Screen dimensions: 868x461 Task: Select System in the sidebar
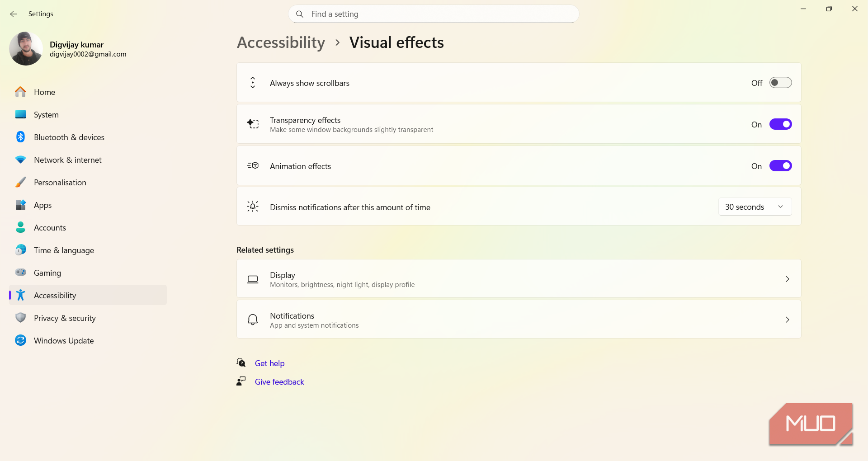tap(88, 114)
